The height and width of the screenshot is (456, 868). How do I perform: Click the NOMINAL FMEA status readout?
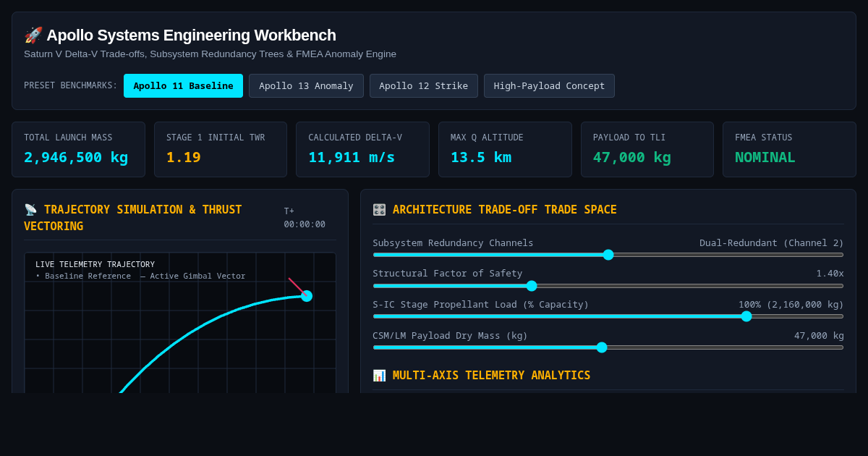[x=765, y=157]
